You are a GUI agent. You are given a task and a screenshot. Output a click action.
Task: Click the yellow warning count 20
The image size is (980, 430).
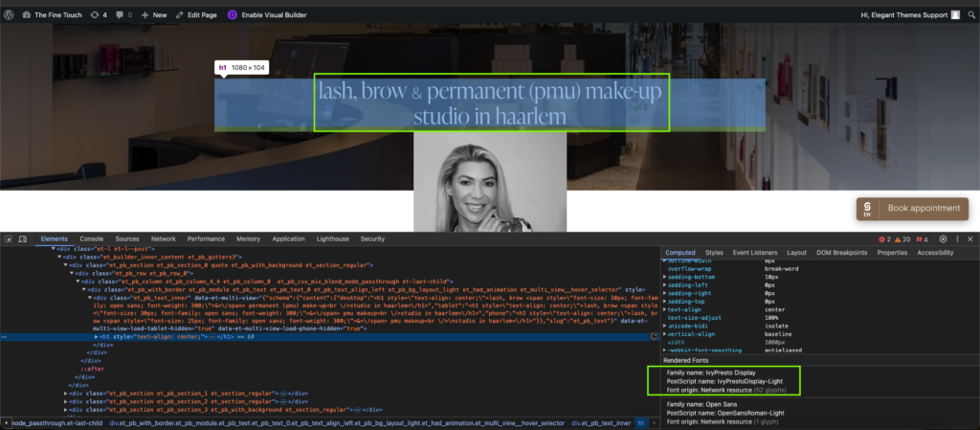tap(902, 239)
